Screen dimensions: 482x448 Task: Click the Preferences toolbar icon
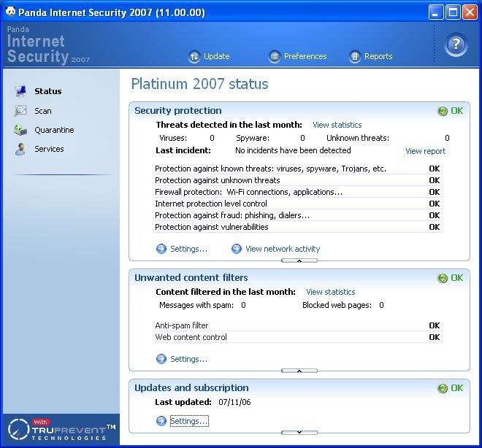click(275, 56)
